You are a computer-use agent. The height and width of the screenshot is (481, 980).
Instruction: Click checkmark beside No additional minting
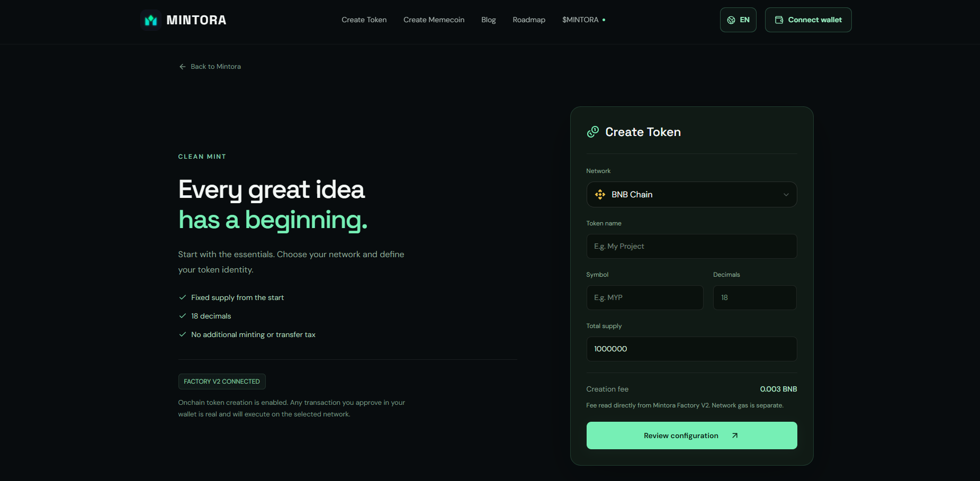[183, 334]
